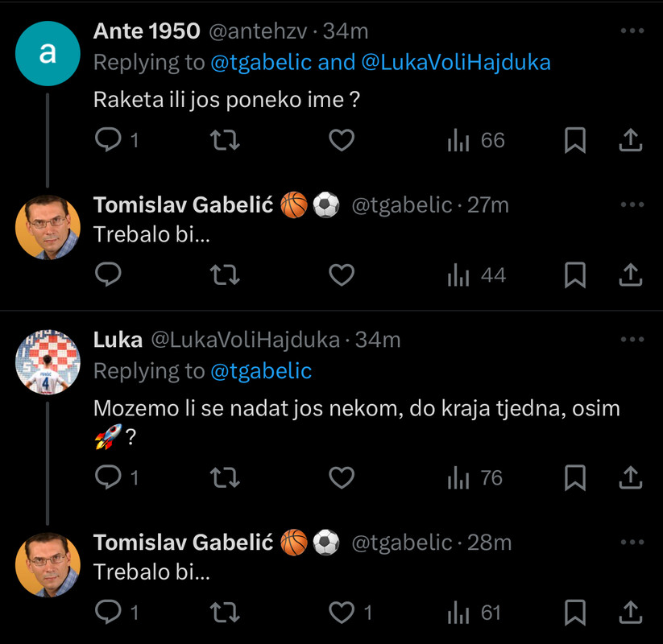Open more options for Luka's tweet

632,340
